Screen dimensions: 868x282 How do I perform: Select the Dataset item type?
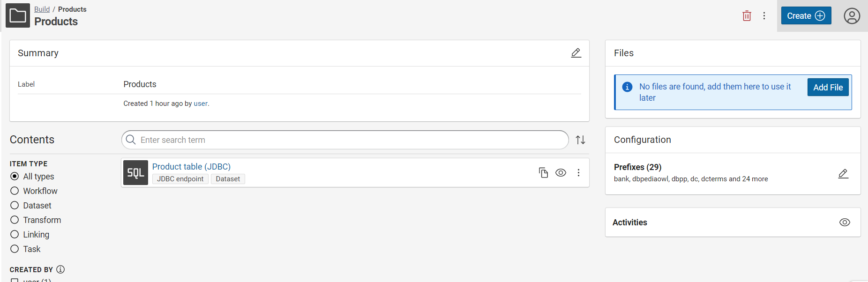tap(15, 206)
